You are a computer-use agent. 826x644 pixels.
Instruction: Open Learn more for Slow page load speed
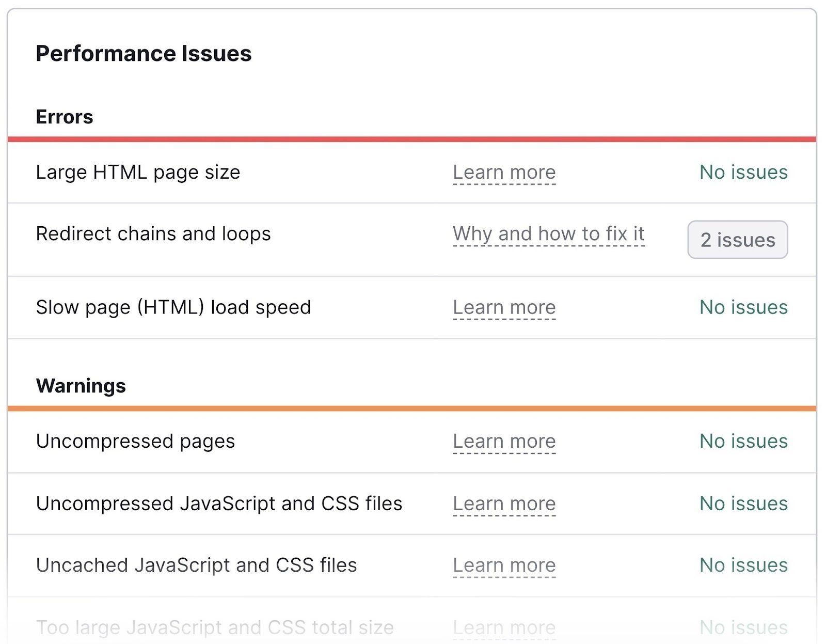(504, 307)
